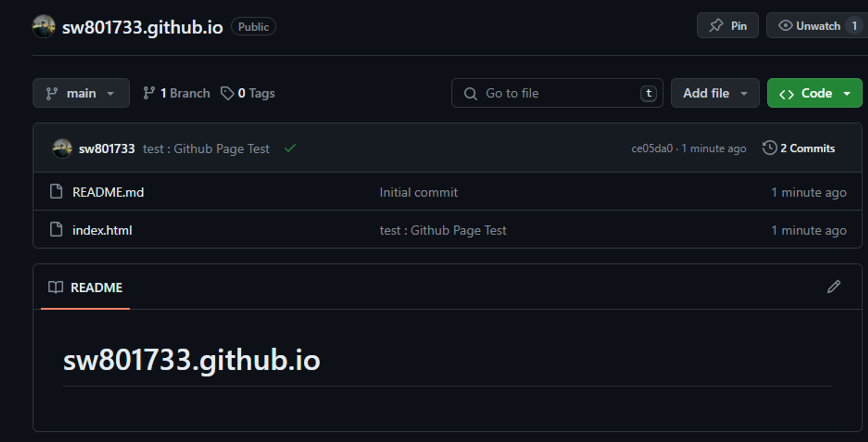Click the repository owner avatar beside the title
868x442 pixels.
click(x=44, y=26)
